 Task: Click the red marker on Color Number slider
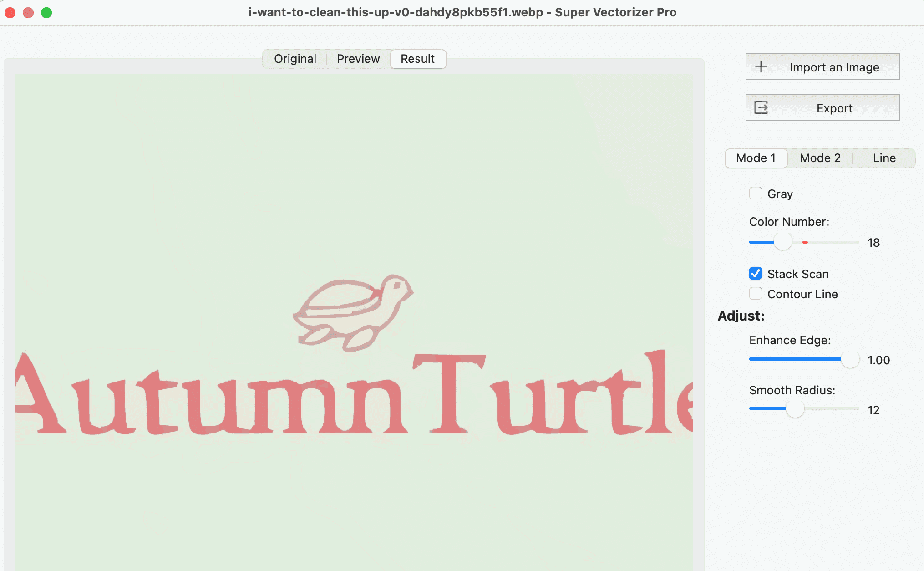pos(805,242)
